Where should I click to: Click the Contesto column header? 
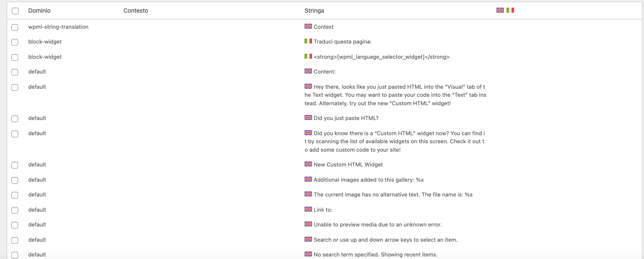[136, 11]
